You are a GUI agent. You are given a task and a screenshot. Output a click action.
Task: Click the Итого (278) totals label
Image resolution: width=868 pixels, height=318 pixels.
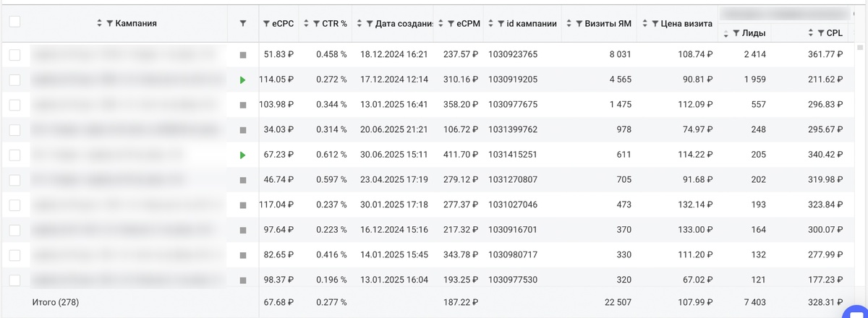pos(55,303)
